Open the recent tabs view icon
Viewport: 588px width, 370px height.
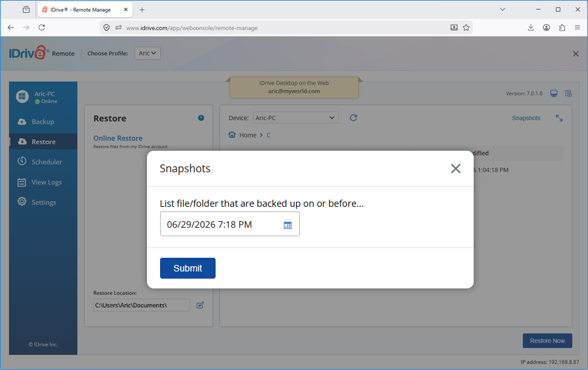[26, 10]
